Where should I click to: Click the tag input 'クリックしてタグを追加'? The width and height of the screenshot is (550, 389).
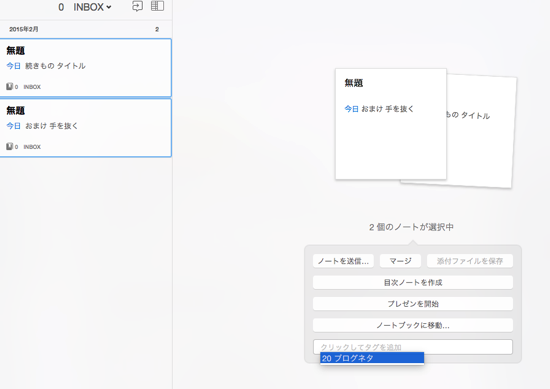pyautogui.click(x=413, y=347)
